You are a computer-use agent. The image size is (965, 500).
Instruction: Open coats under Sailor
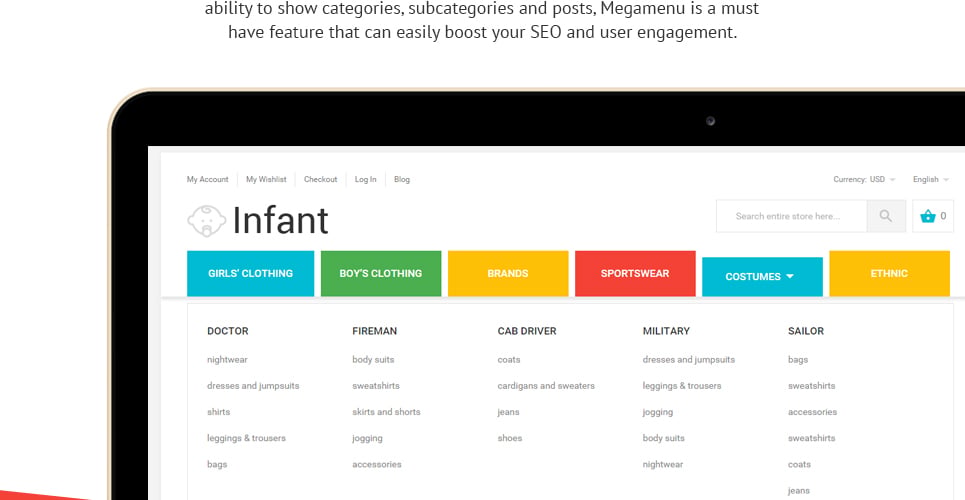point(799,464)
